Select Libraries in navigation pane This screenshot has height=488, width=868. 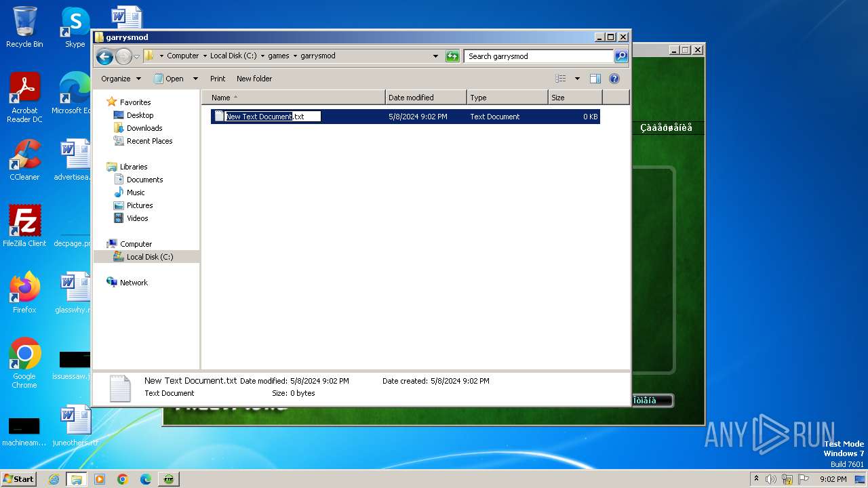(134, 167)
